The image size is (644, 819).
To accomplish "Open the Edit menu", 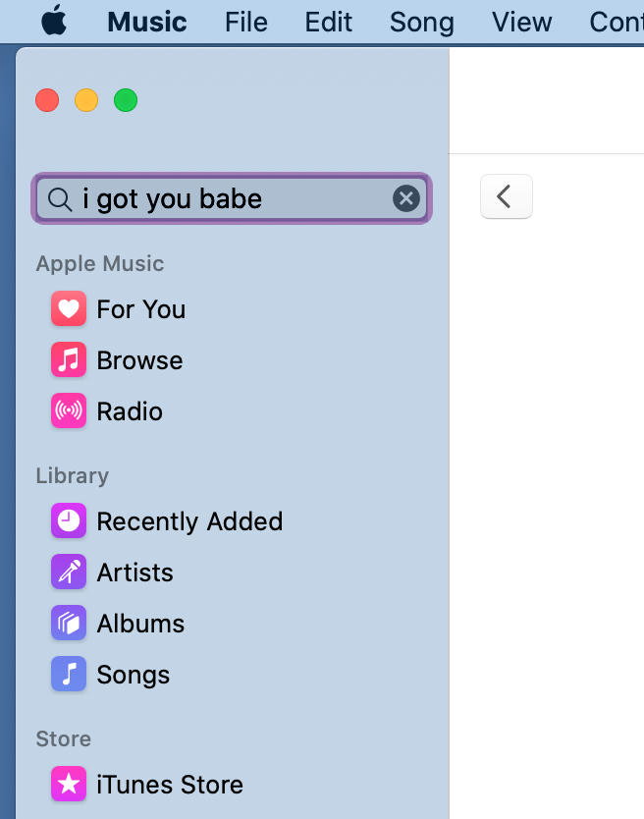I will click(x=328, y=22).
